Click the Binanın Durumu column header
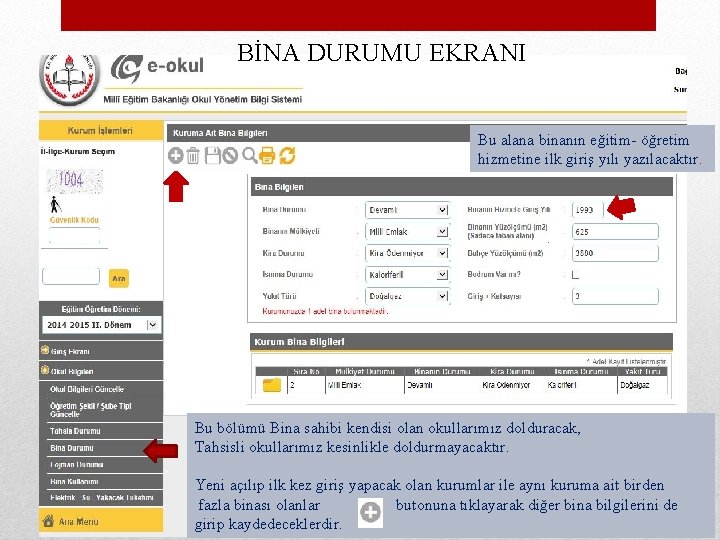 point(442,371)
